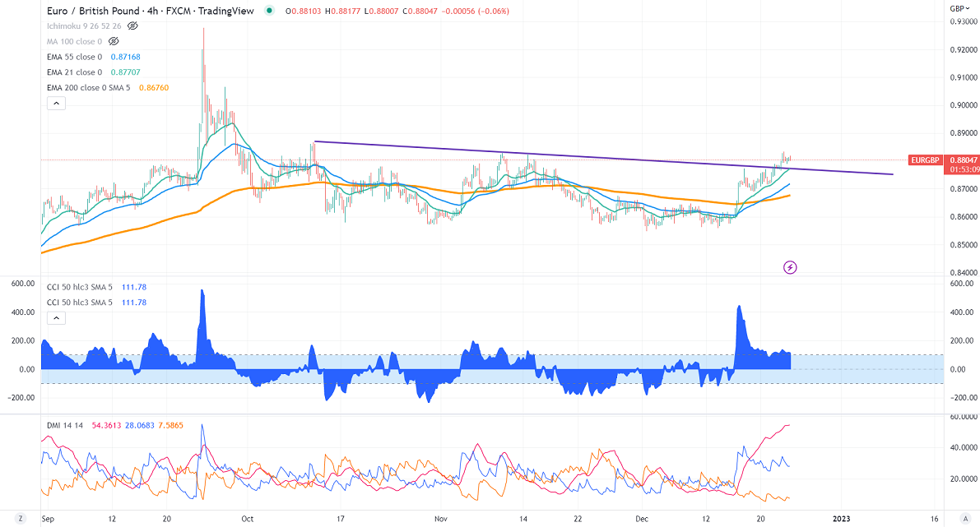Open the purple lightning event icon
Screen dimensions: 980x527
click(790, 267)
